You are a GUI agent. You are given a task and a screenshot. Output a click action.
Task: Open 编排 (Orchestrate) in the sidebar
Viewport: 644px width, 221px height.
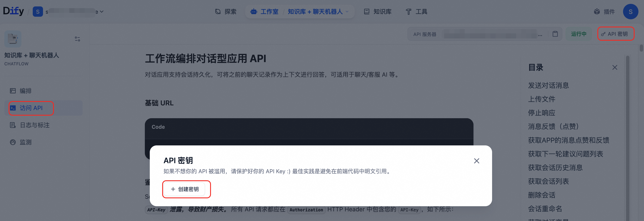(x=43, y=91)
